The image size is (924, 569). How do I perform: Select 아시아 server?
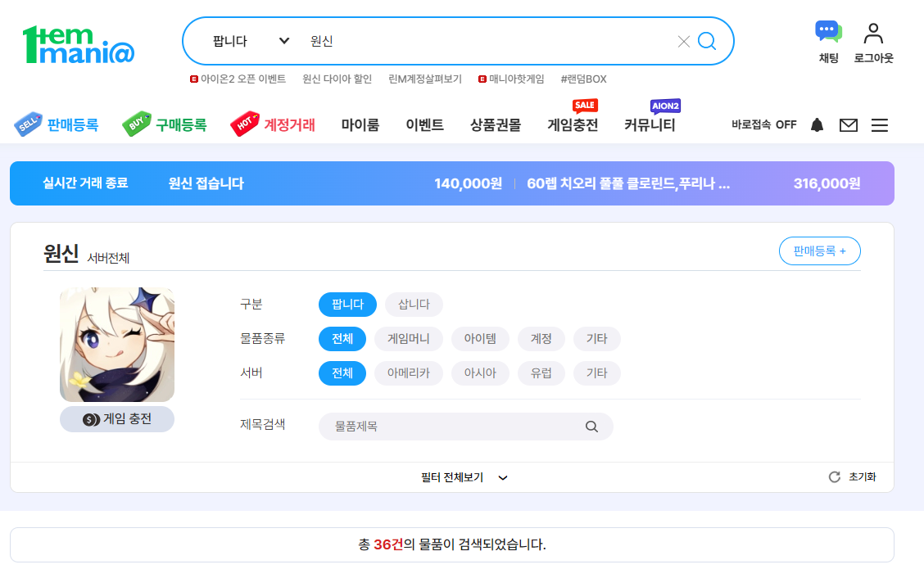tap(480, 373)
